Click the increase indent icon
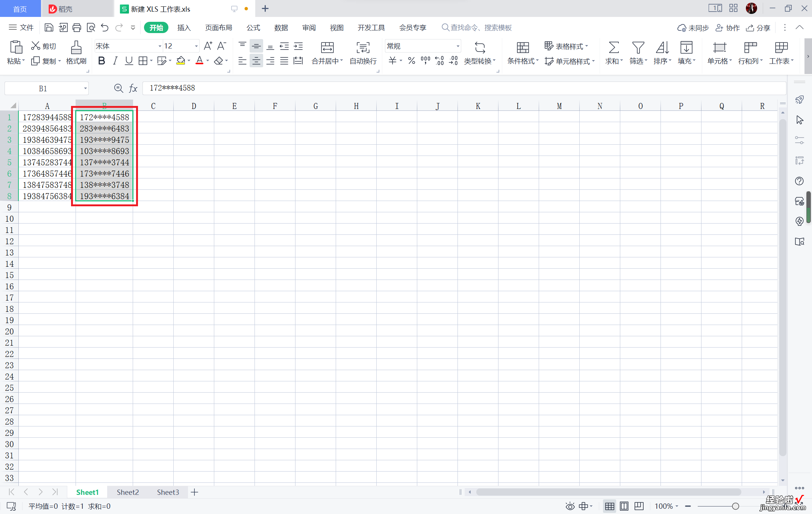This screenshot has height=514, width=812. tap(298, 46)
